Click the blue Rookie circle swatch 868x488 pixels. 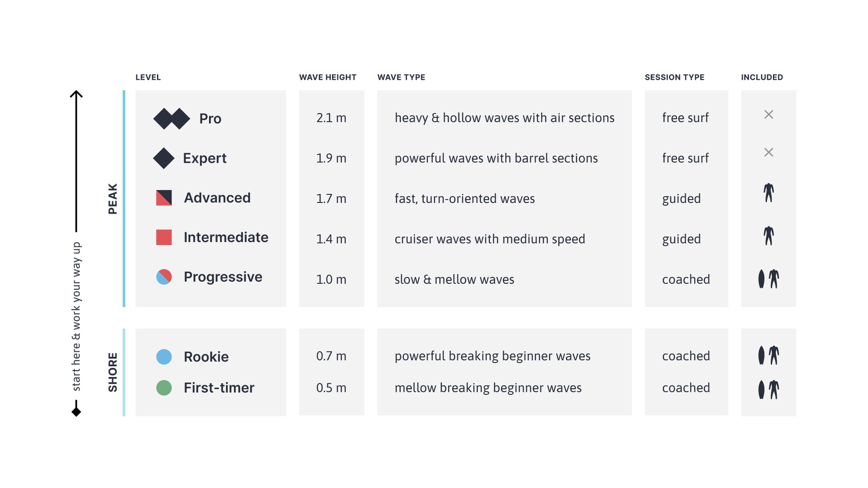[164, 357]
